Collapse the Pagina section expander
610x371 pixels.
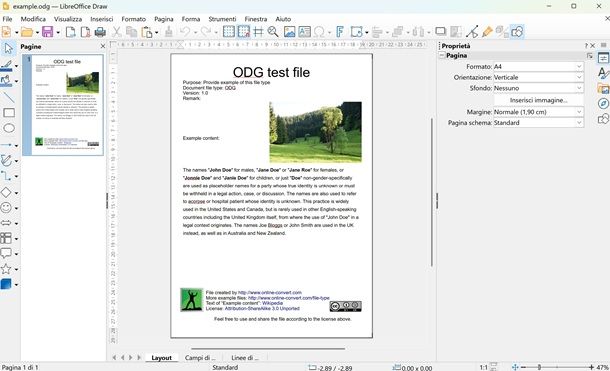click(x=442, y=56)
